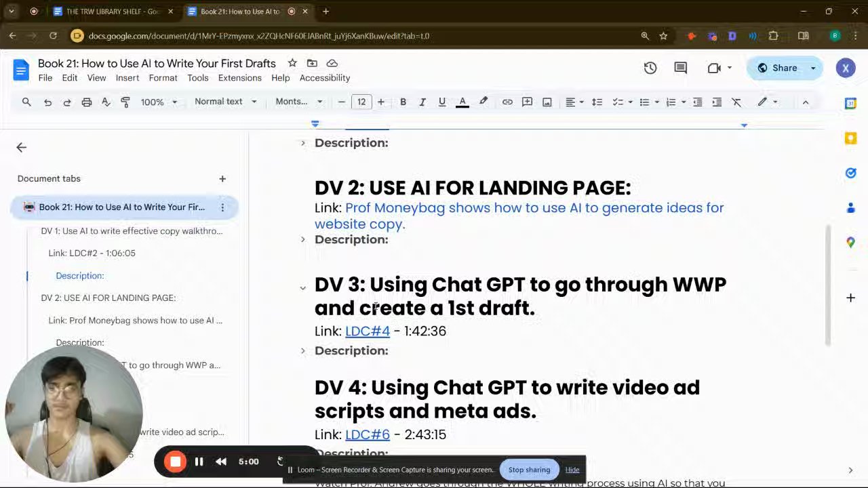The image size is (868, 488).
Task: Decrease the indent
Action: click(x=697, y=102)
